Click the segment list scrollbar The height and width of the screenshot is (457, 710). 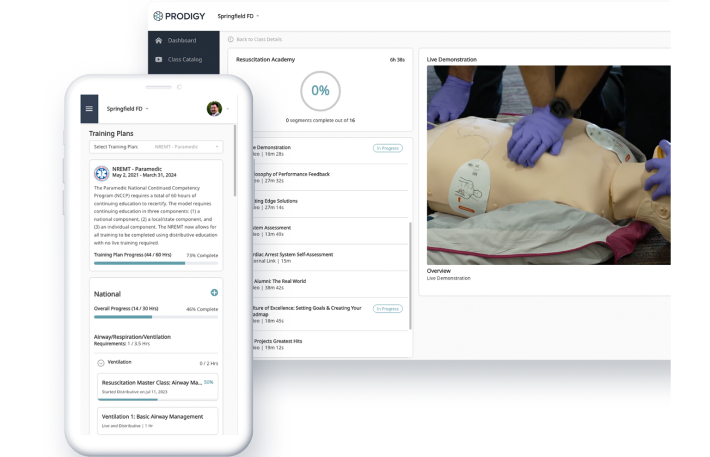[410, 275]
